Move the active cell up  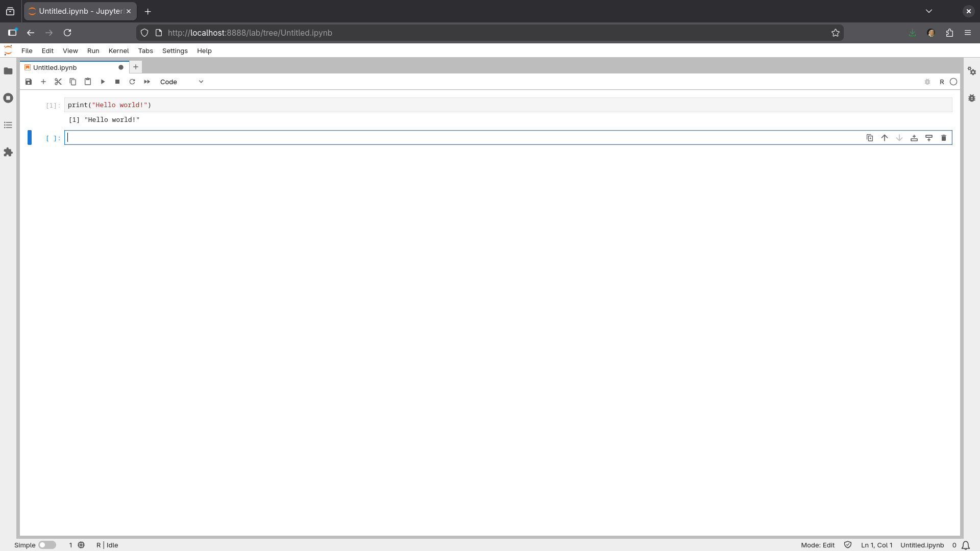(885, 138)
